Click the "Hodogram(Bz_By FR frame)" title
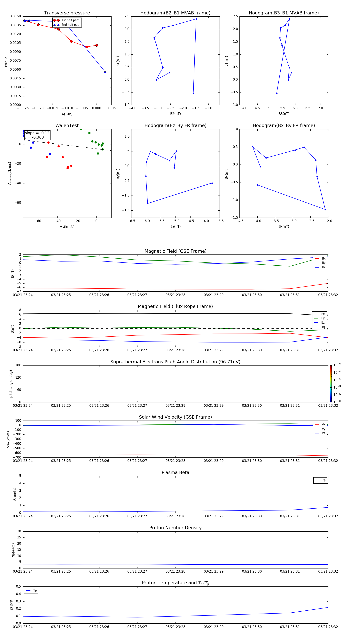The height and width of the screenshot is (644, 351). [175, 125]
